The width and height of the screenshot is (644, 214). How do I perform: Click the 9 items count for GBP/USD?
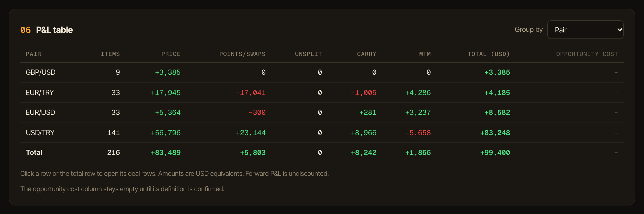coord(118,73)
